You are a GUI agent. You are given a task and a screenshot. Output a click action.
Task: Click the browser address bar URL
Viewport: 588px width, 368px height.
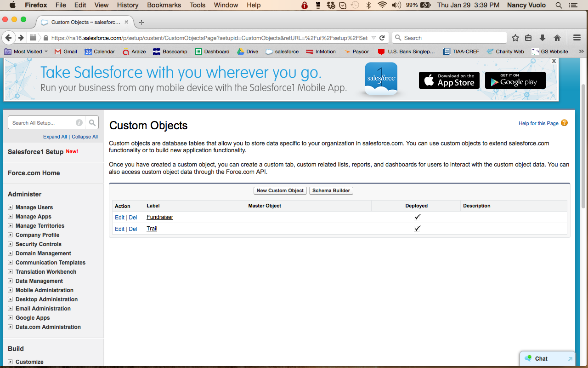[x=209, y=38]
